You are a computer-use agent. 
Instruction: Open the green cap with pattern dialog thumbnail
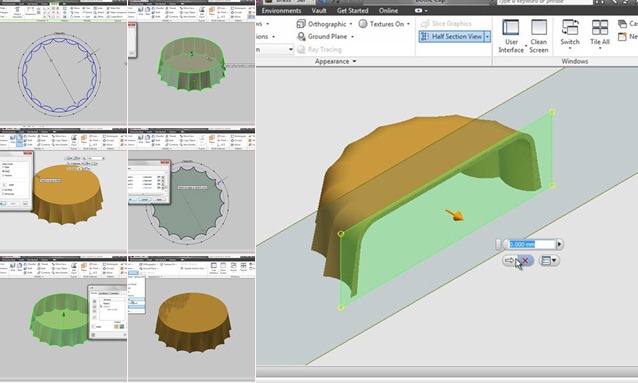click(x=63, y=318)
